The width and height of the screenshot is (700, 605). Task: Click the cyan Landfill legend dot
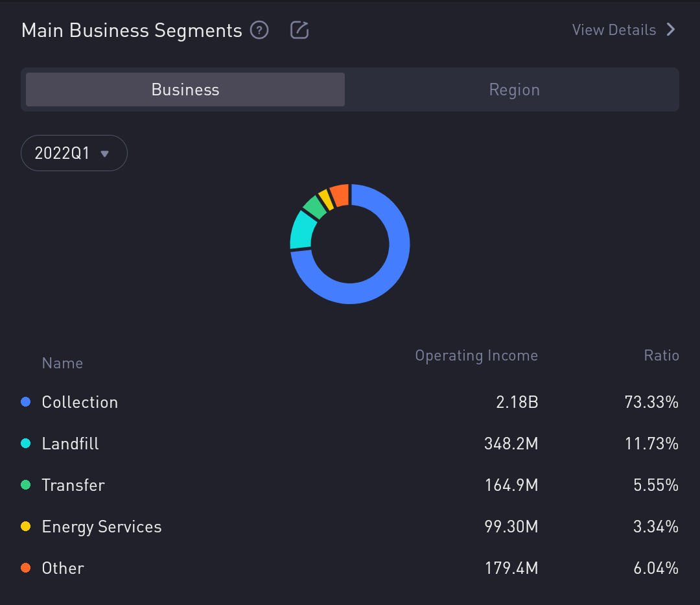pos(26,444)
